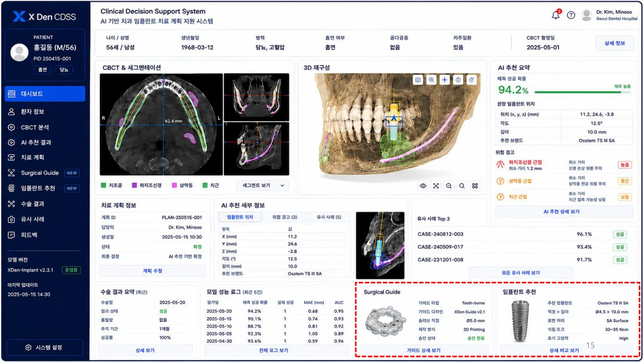Click the reset rotation icon in 3D view

458,80
